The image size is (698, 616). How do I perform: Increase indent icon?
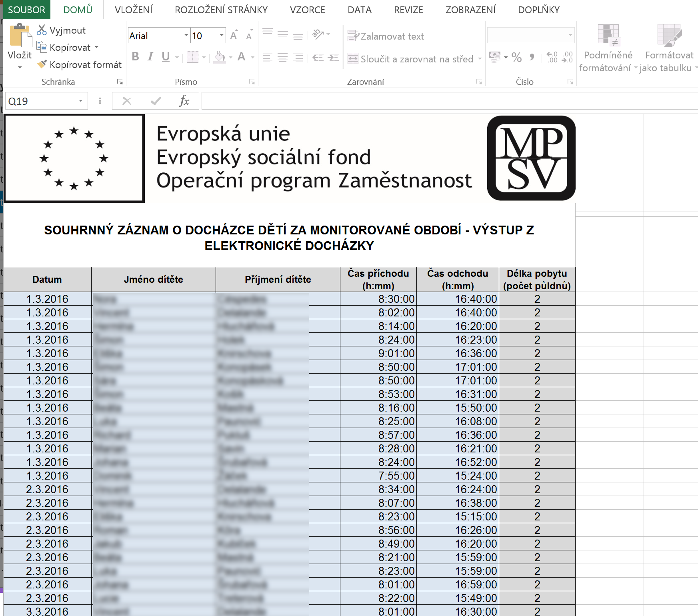333,58
